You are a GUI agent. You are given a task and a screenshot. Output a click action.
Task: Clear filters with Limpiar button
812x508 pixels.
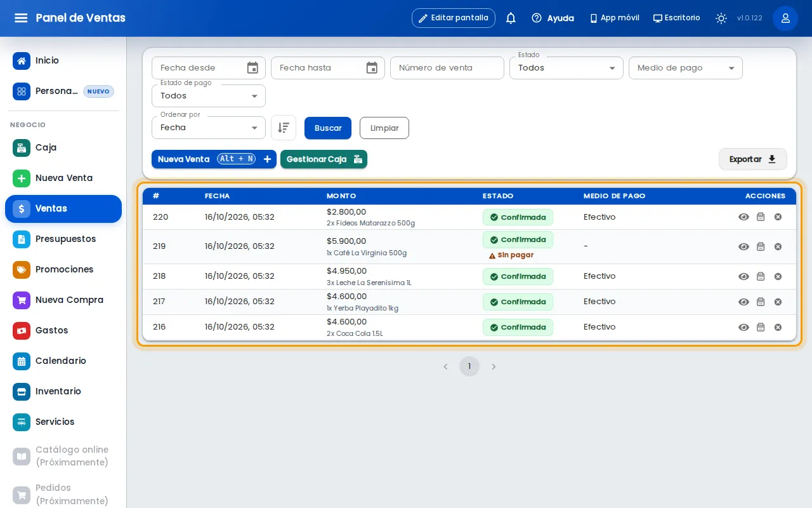coord(384,128)
